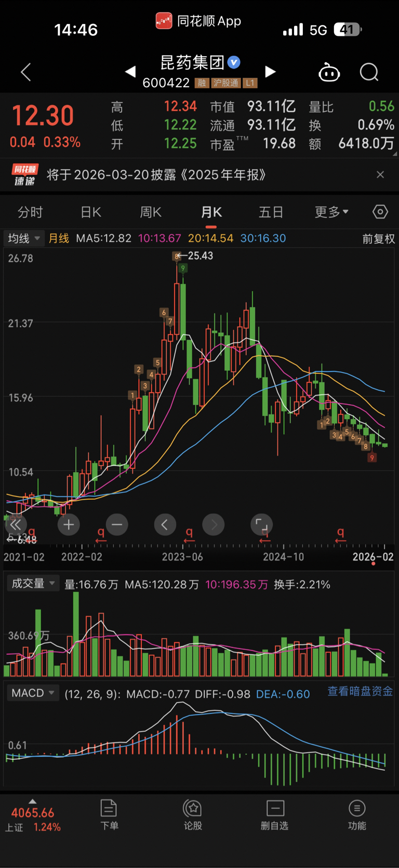Screen dimensions: 399x868
Task: Select the 日K tab
Action: (91, 212)
